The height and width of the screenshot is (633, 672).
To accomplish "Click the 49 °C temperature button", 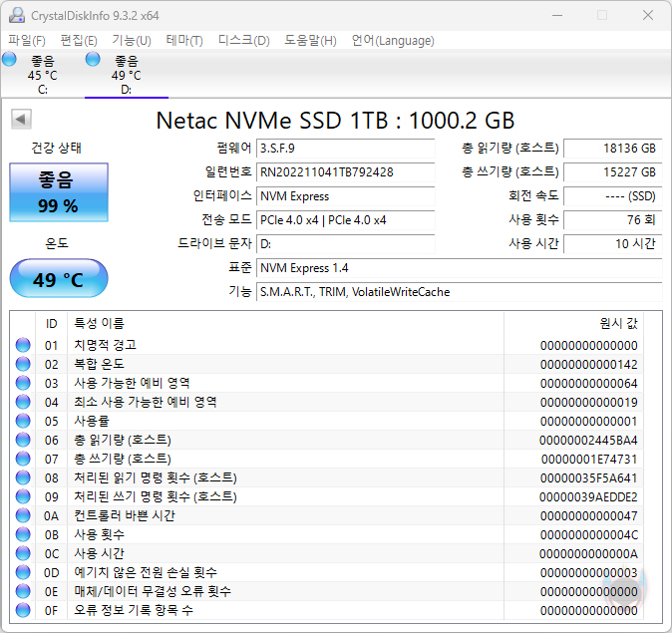I will coord(59,278).
